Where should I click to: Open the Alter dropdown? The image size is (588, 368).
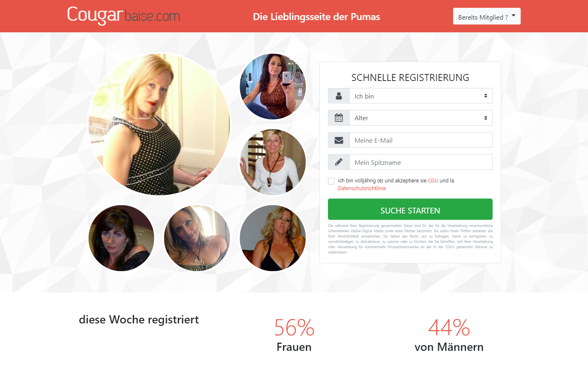coord(421,118)
